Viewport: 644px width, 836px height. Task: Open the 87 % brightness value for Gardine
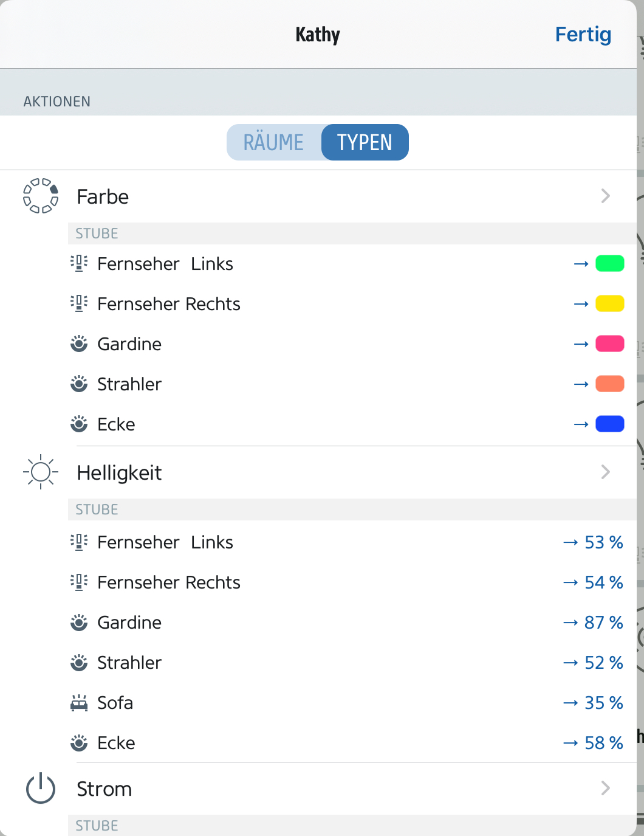[603, 623]
